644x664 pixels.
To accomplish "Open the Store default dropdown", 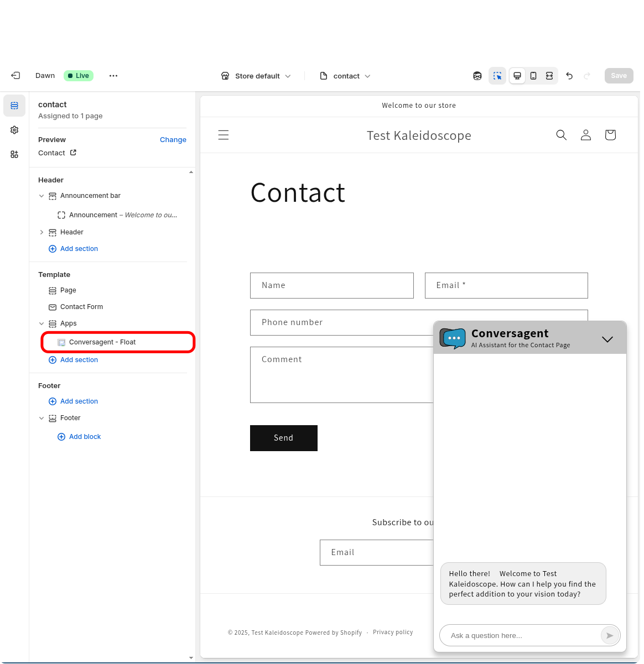I will (x=256, y=76).
